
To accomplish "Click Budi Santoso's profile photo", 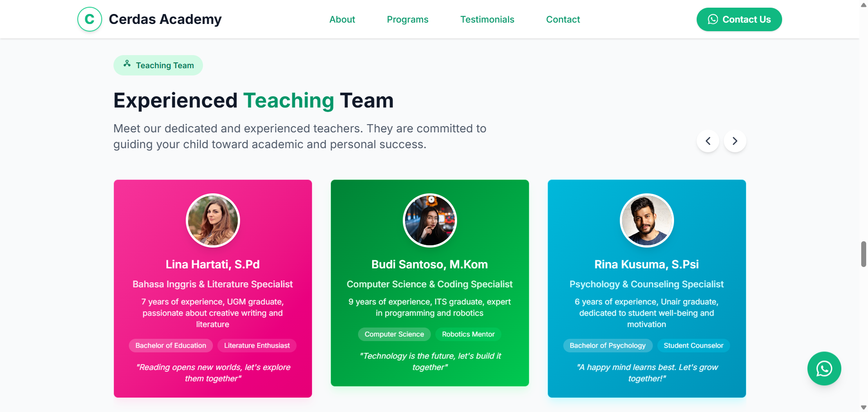I will pos(429,220).
